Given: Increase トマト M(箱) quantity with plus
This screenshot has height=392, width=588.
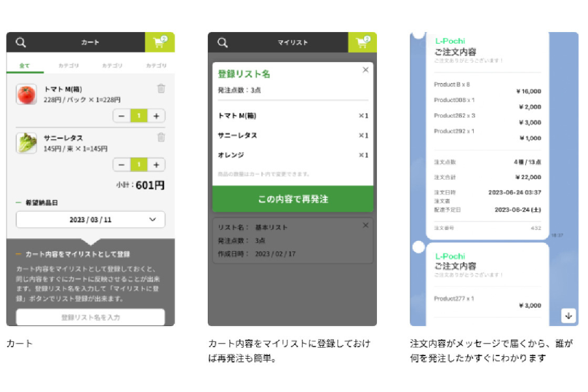Looking at the screenshot, I should point(157,116).
